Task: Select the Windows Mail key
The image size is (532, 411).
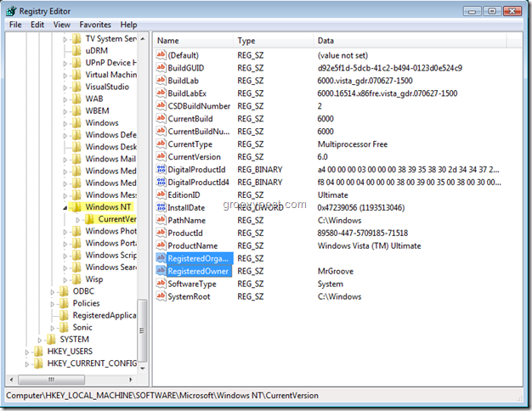Action: click(x=110, y=159)
